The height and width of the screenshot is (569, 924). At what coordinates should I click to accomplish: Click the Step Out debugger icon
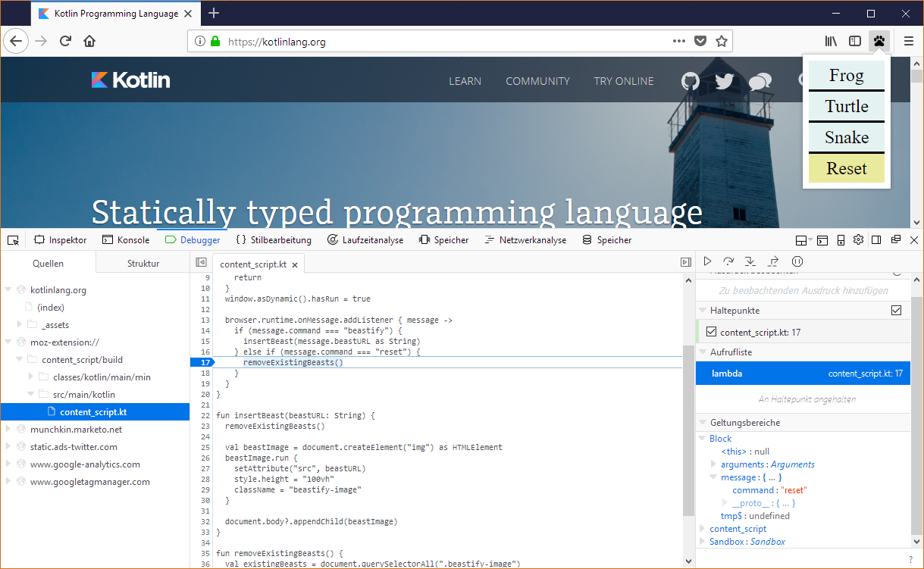click(x=773, y=261)
